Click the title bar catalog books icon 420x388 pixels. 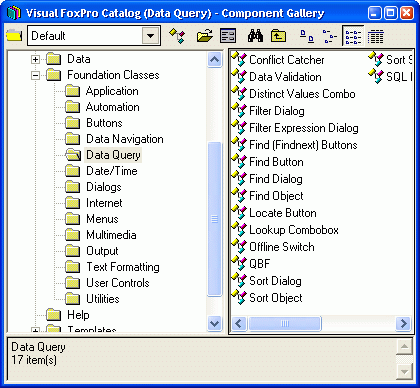tap(14, 13)
